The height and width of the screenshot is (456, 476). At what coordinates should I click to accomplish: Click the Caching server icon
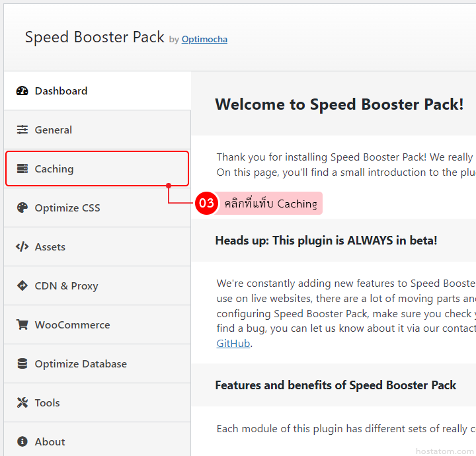22,169
